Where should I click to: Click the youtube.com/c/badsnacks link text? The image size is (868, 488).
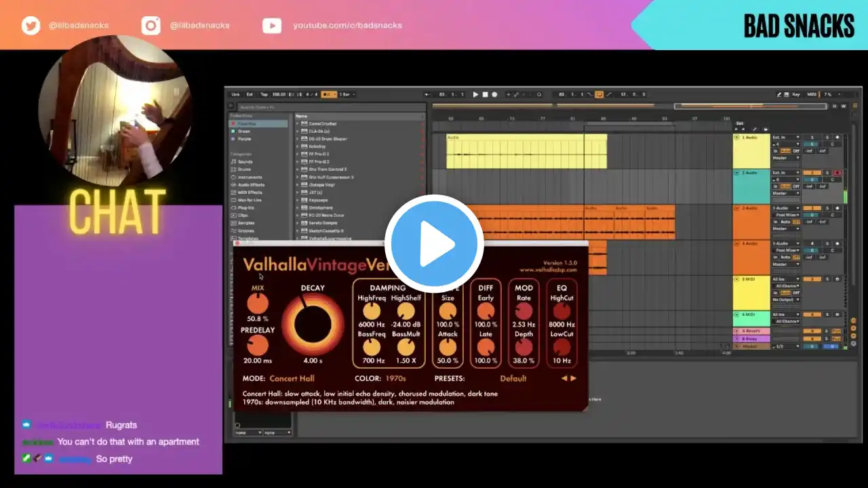coord(347,26)
